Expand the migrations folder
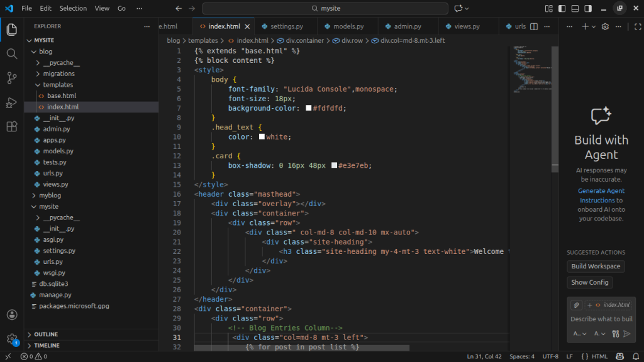The height and width of the screenshot is (362, 644). pos(58,74)
